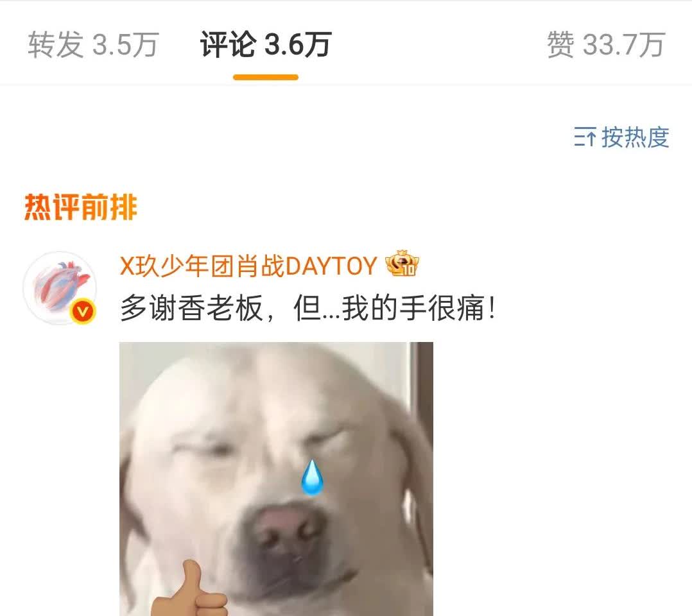Tap the 33.7万 like count
This screenshot has height=616, width=692.
click(624, 44)
